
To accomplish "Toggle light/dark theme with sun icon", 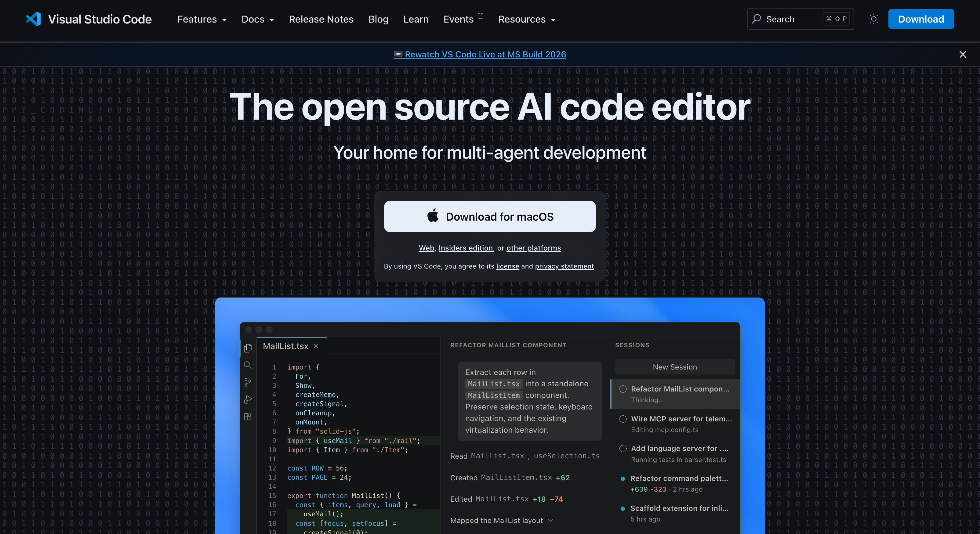I will 874,19.
